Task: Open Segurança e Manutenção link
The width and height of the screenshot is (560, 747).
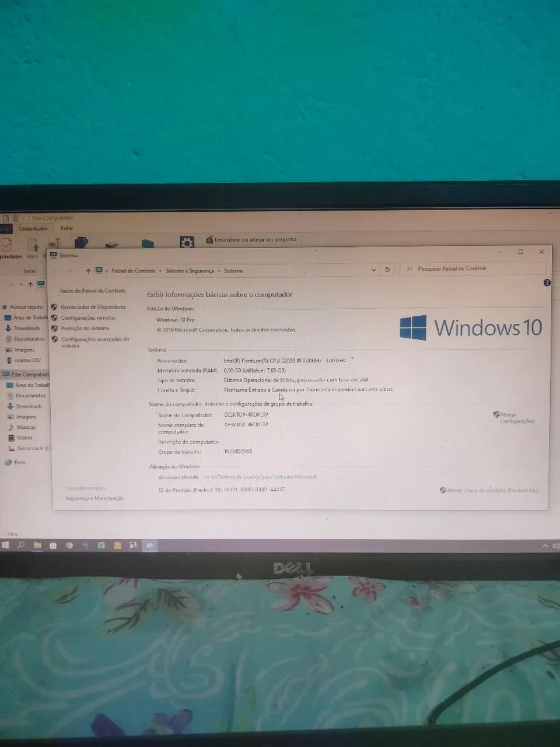Action: point(94,498)
